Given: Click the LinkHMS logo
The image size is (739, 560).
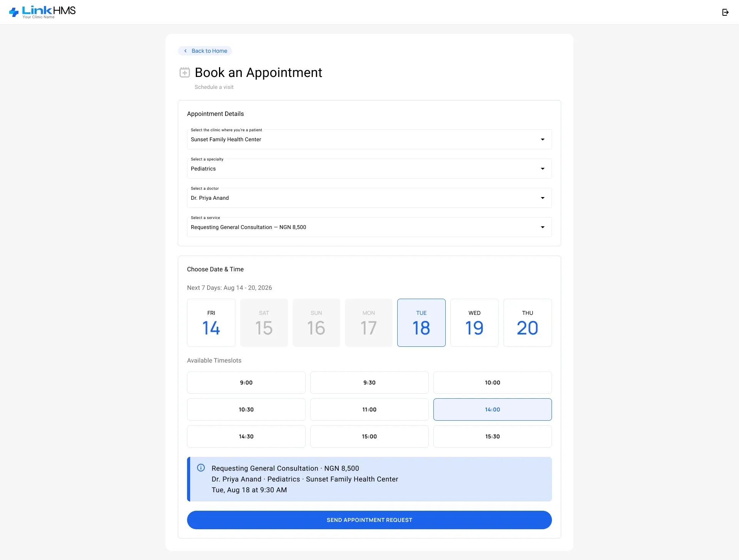Looking at the screenshot, I should pos(42,12).
